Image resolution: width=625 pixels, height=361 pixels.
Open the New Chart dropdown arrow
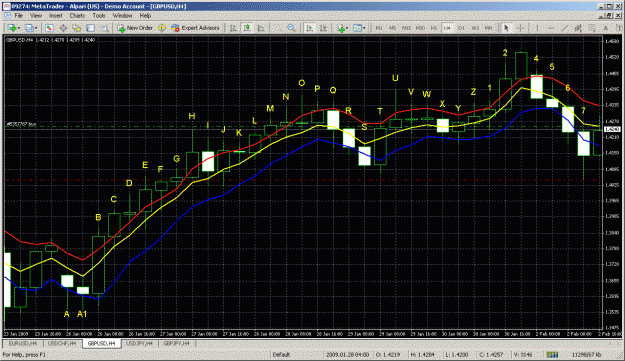point(18,28)
